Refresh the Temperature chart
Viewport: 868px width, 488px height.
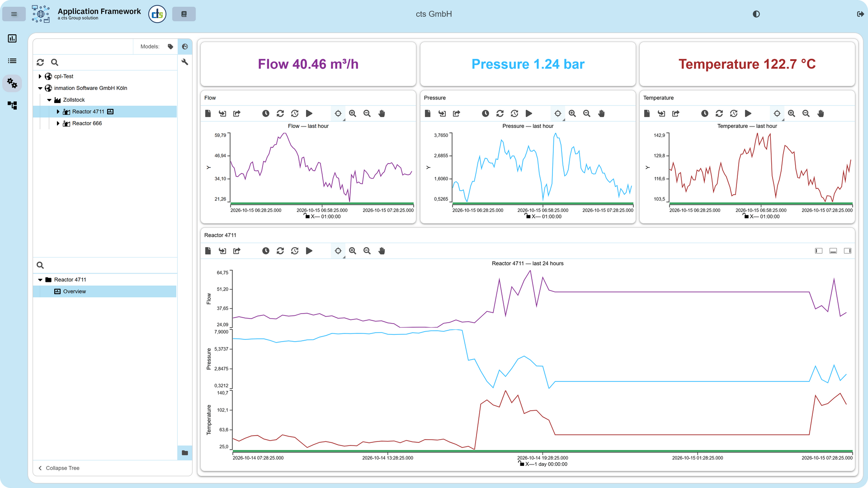[719, 113]
